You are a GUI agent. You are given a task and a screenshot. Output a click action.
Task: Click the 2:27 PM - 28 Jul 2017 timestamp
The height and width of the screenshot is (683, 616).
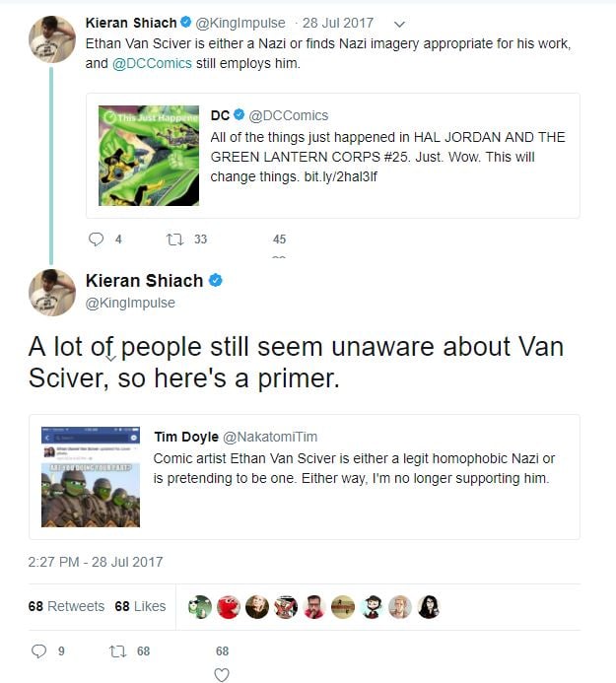[96, 562]
